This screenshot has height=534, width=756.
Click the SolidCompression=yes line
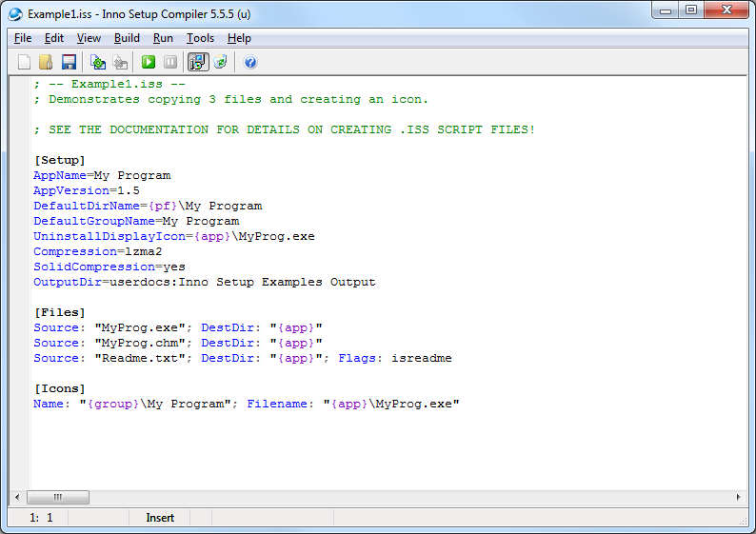coord(109,267)
